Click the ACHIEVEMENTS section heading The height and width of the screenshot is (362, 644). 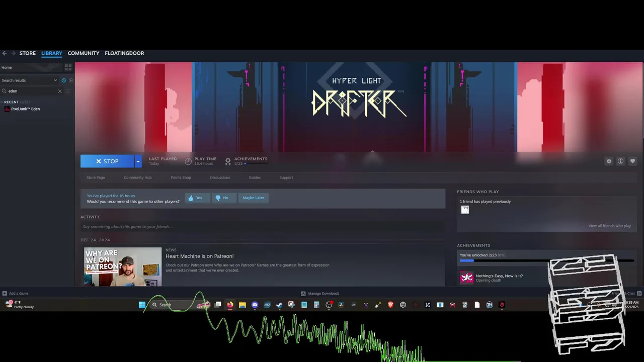pyautogui.click(x=473, y=245)
